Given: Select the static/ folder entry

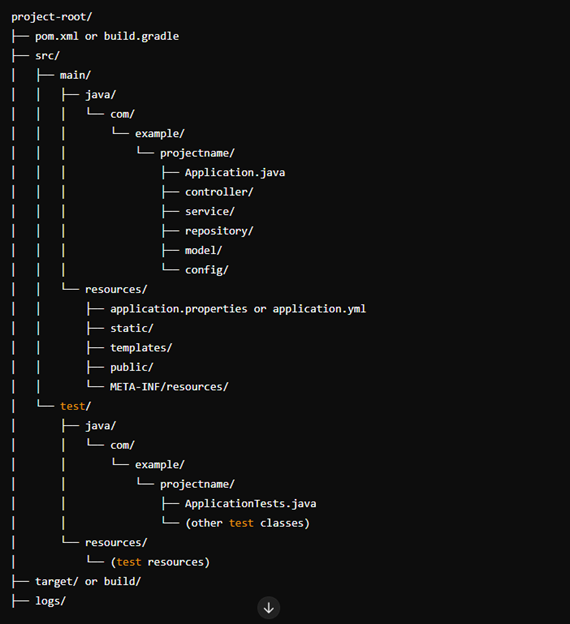Looking at the screenshot, I should pyautogui.click(x=132, y=329).
